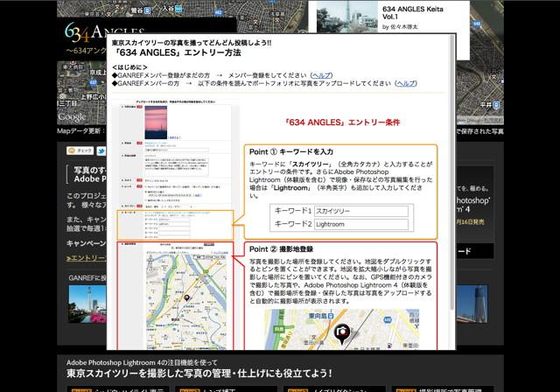Viewport: 560px width, 392px height.
Task: Click the line 東京スカイツリーの写真を撮ってどんどん投稿しよう!!
Action: (192, 43)
